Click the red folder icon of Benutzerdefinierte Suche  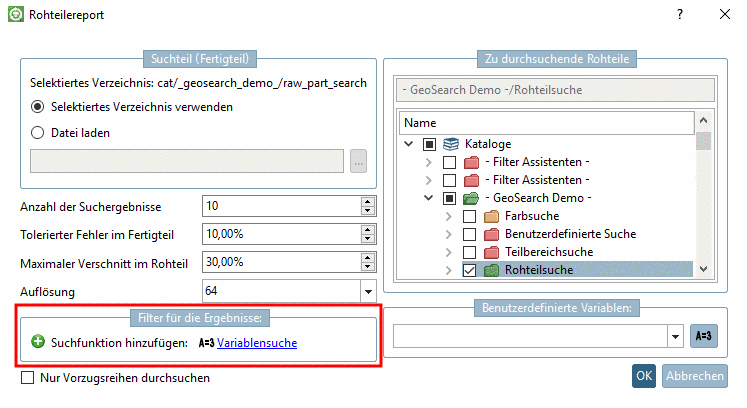coord(491,234)
